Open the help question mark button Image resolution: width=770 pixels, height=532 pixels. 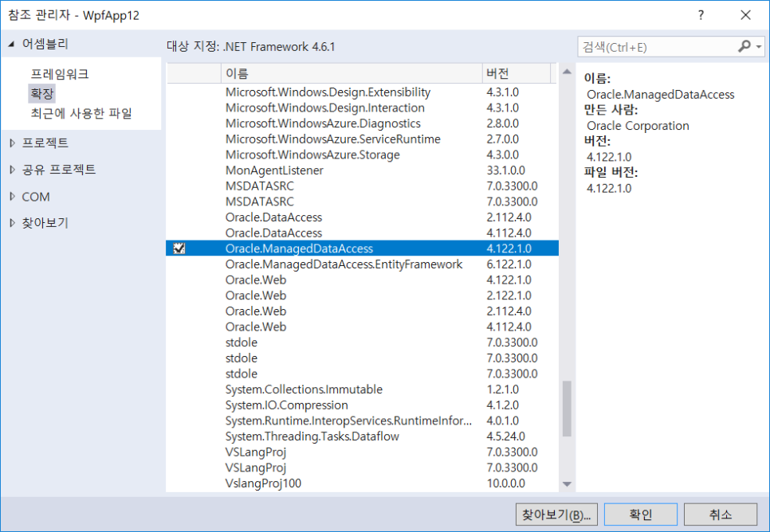[x=701, y=15]
